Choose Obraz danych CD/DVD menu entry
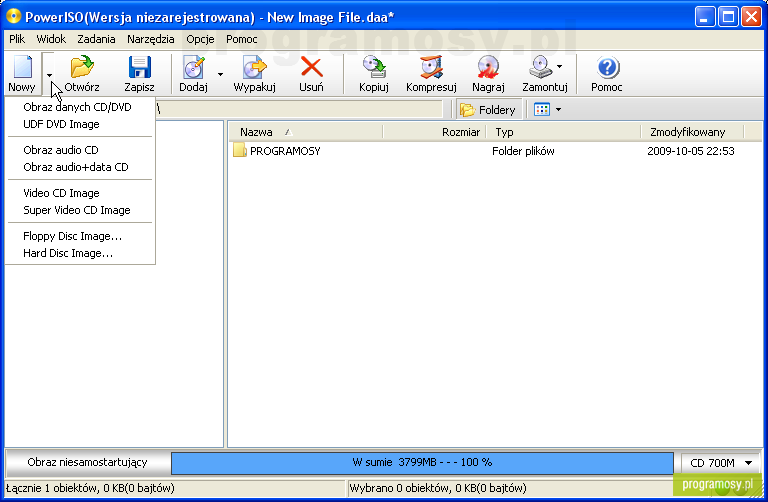This screenshot has height=502, width=768. 80,107
